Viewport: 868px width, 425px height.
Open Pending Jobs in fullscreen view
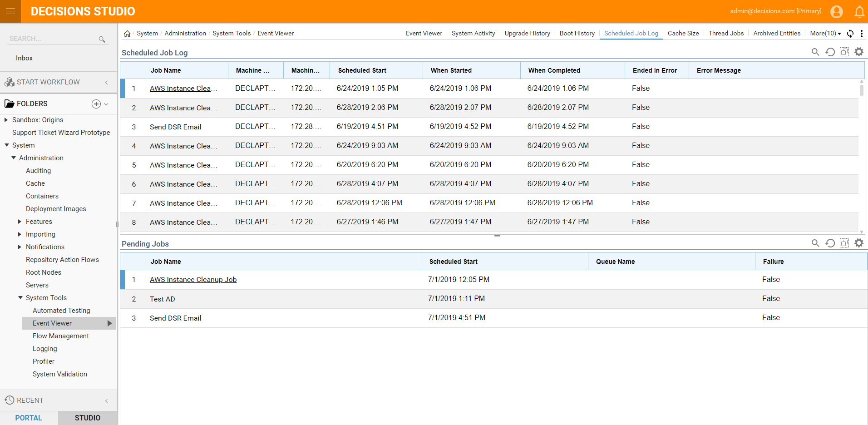click(x=844, y=243)
